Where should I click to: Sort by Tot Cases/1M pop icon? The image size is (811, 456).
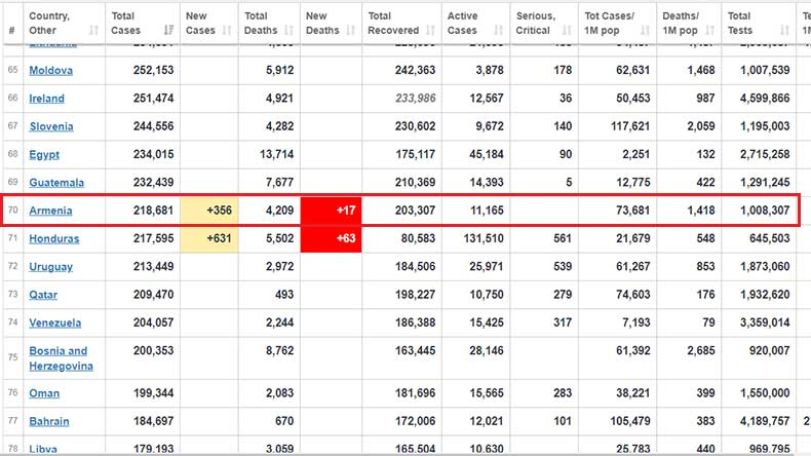(x=645, y=31)
